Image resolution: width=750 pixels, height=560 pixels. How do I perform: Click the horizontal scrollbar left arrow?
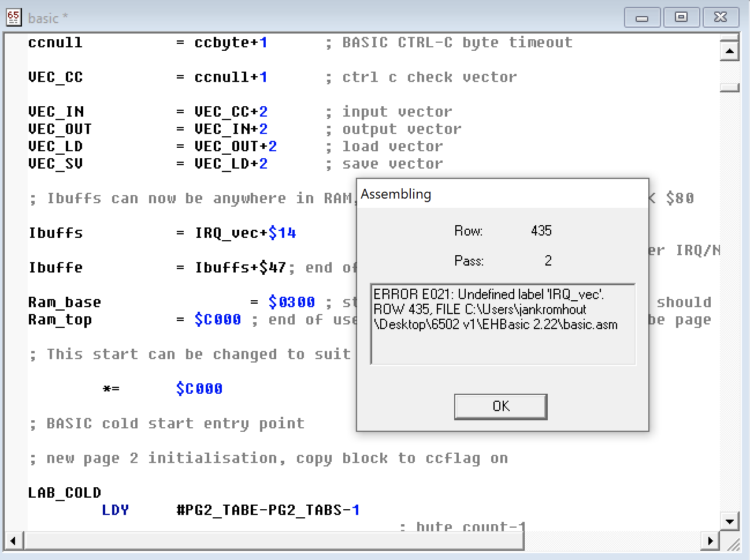[x=13, y=542]
